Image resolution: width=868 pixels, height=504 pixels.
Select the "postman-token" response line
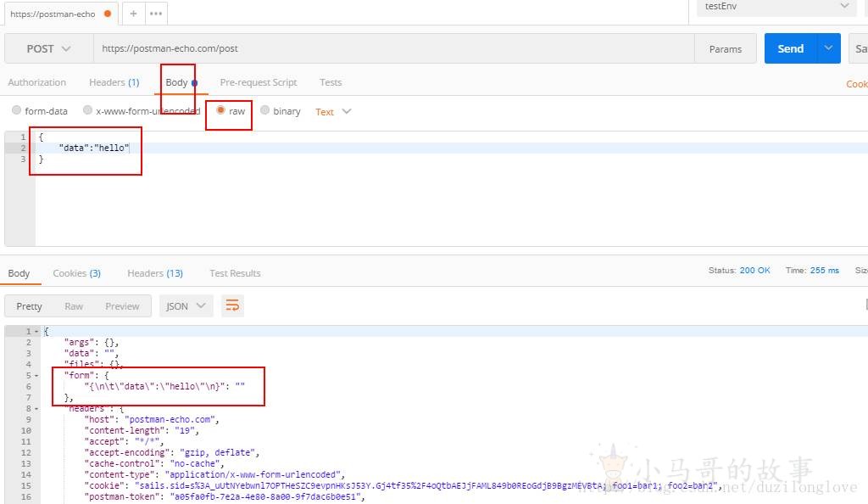(225, 497)
